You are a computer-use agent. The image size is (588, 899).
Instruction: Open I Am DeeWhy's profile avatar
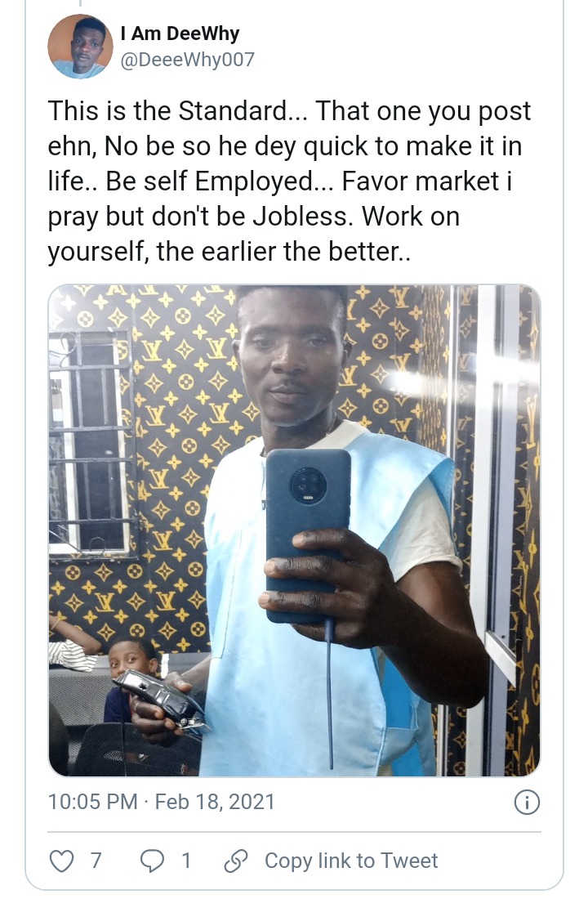click(x=80, y=47)
